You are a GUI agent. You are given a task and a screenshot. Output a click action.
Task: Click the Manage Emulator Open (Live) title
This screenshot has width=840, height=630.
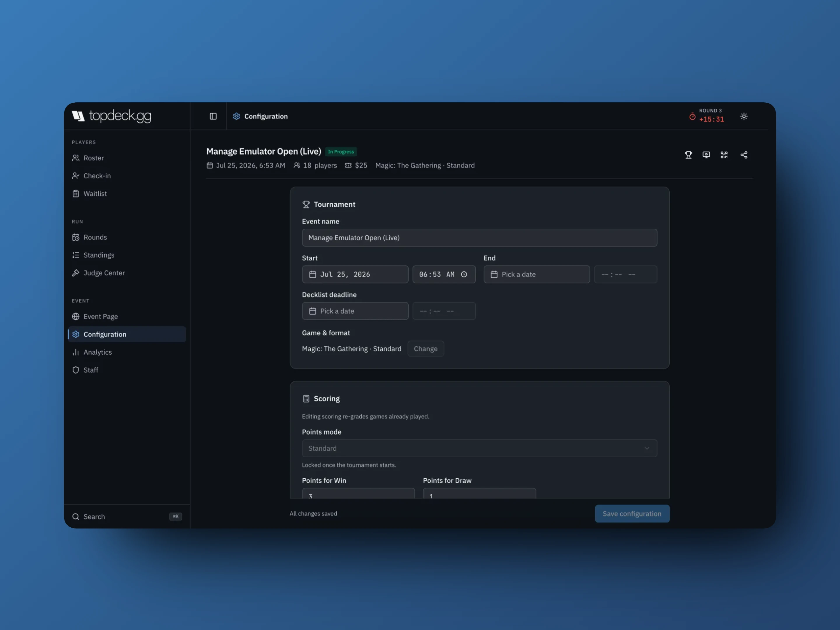coord(264,151)
